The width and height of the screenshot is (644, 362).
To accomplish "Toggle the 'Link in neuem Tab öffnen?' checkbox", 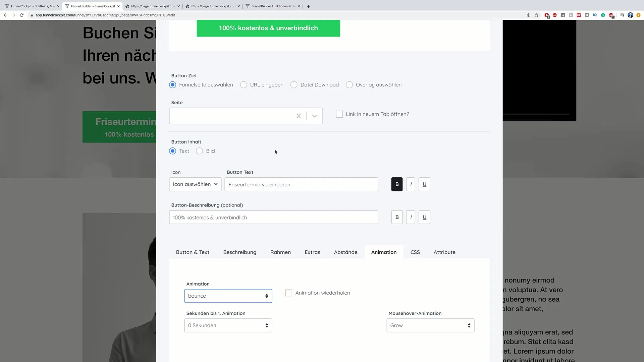I will (339, 114).
